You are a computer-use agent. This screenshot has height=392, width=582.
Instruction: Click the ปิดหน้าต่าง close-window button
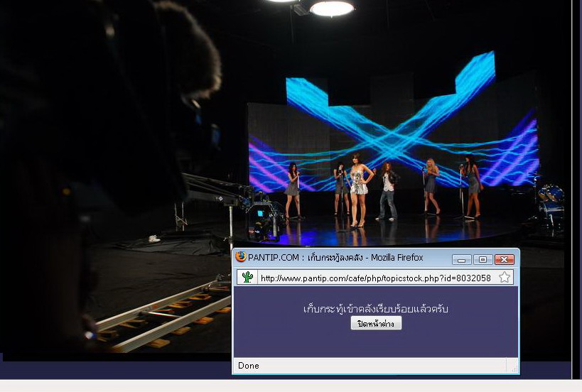[x=376, y=323]
